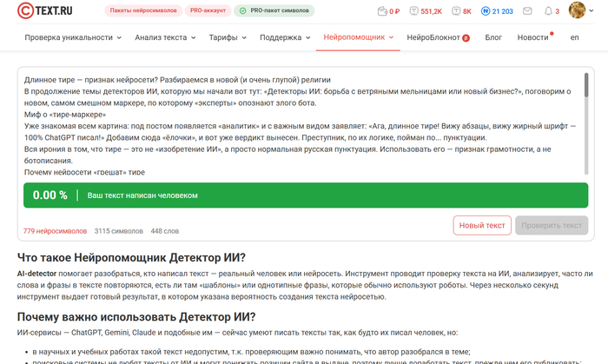Screen dimensions: 608x364
Task: Click heading Что такое Нейропомощник Детектор ИИ?
Action: 131,258
